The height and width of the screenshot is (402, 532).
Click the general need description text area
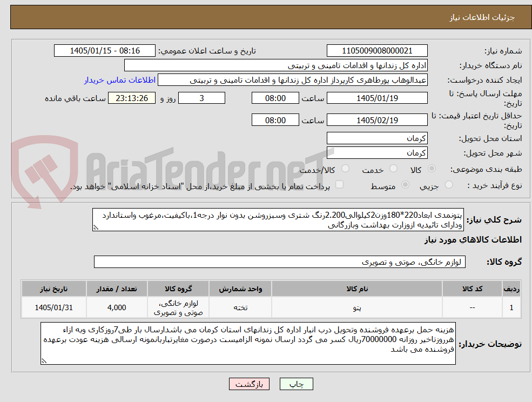click(278, 220)
